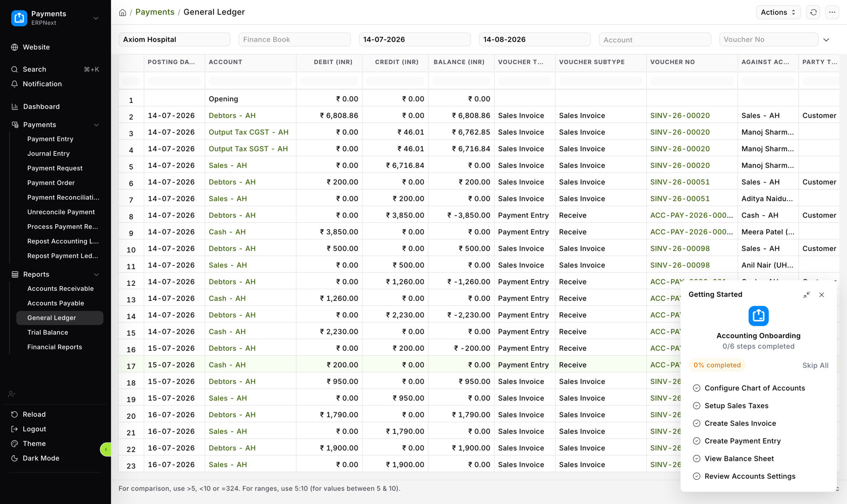Check the Setup Sales Taxes step
The image size is (847, 504).
697,406
